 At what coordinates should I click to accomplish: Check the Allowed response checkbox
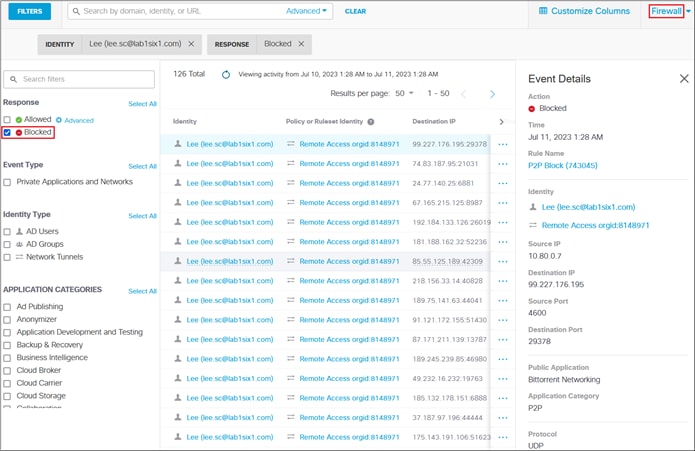coord(7,120)
